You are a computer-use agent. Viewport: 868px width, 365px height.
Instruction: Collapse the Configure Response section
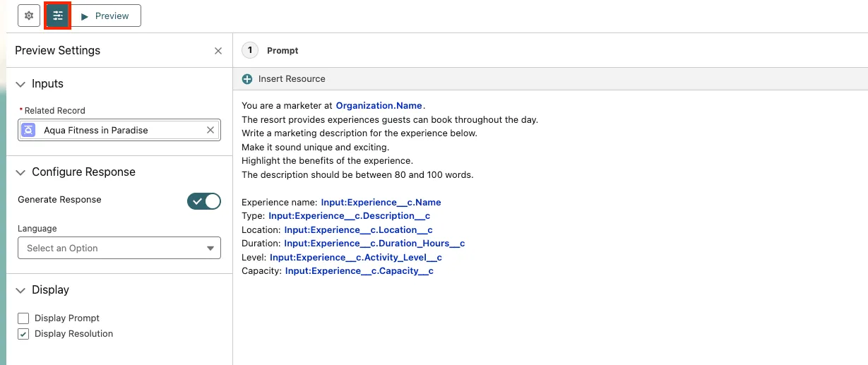[20, 172]
